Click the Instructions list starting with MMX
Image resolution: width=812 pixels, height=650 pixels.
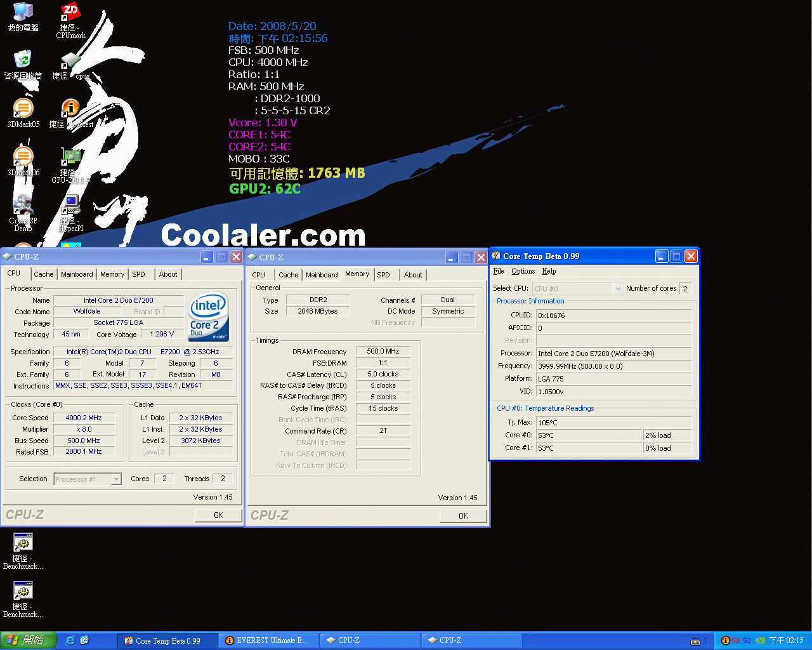143,385
